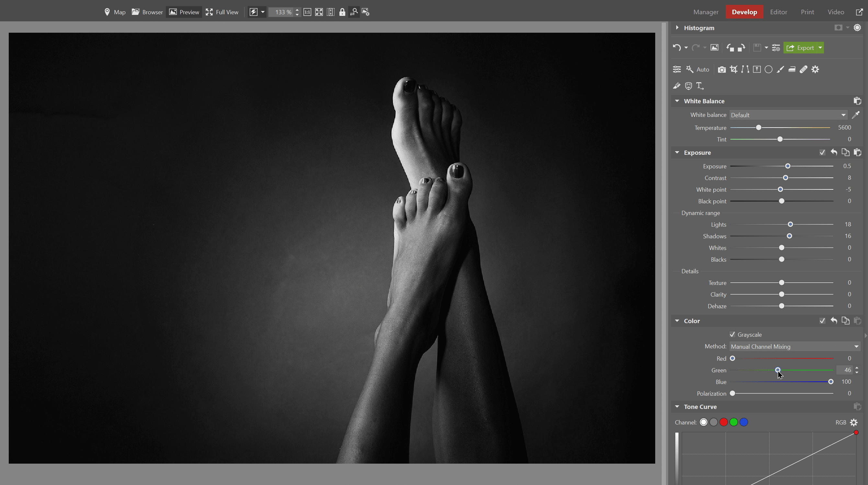This screenshot has width=868, height=485.
Task: Expand the Histogram panel
Action: pyautogui.click(x=677, y=28)
